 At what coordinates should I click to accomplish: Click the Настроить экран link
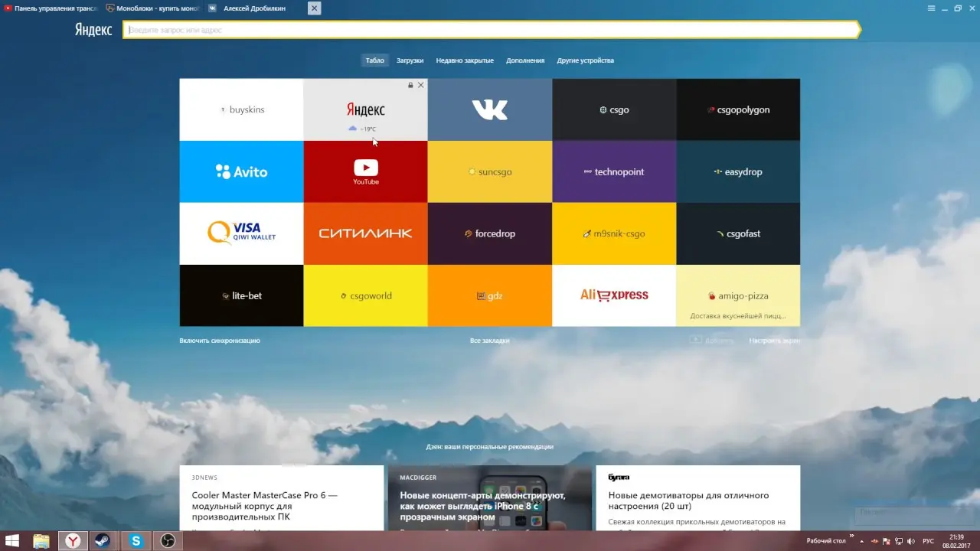(774, 341)
